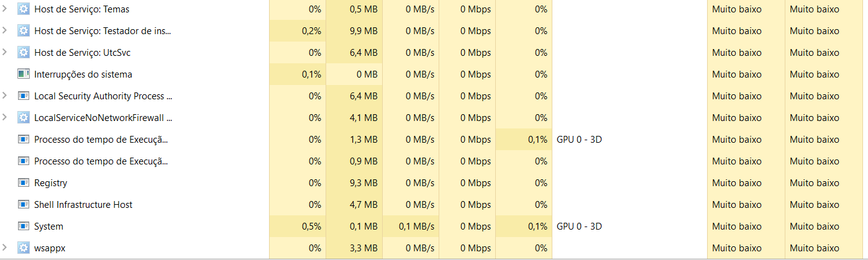Click the Registry process icon
Viewport: 868px width, 260px height.
(x=24, y=183)
